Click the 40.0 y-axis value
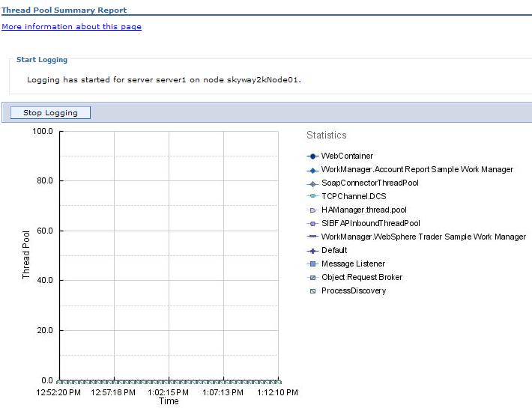This screenshot has width=532, height=408. coord(45,280)
